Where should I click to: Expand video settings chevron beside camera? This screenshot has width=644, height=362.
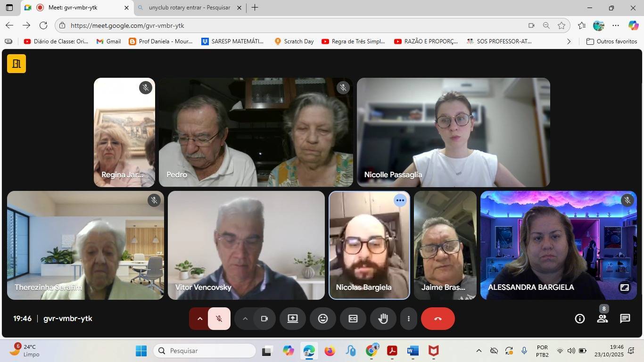pyautogui.click(x=245, y=319)
